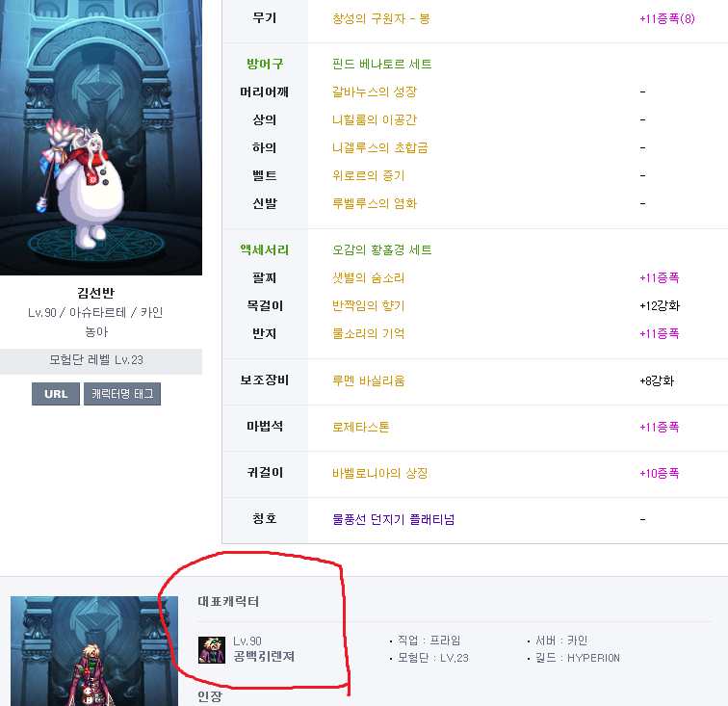Screen dimensions: 728x706
Task: Click magic stone 로제타스톤
Action: pyautogui.click(x=361, y=427)
